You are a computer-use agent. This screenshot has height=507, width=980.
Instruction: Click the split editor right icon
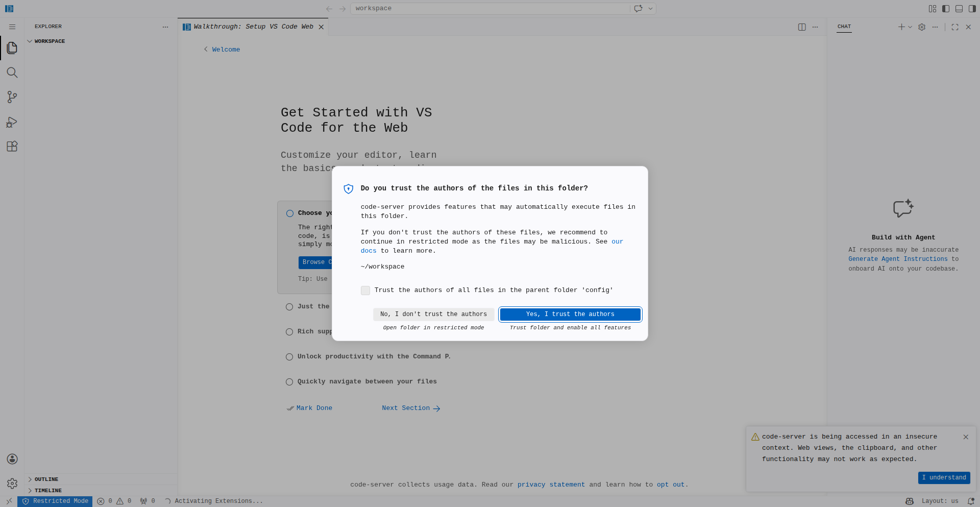click(x=802, y=27)
